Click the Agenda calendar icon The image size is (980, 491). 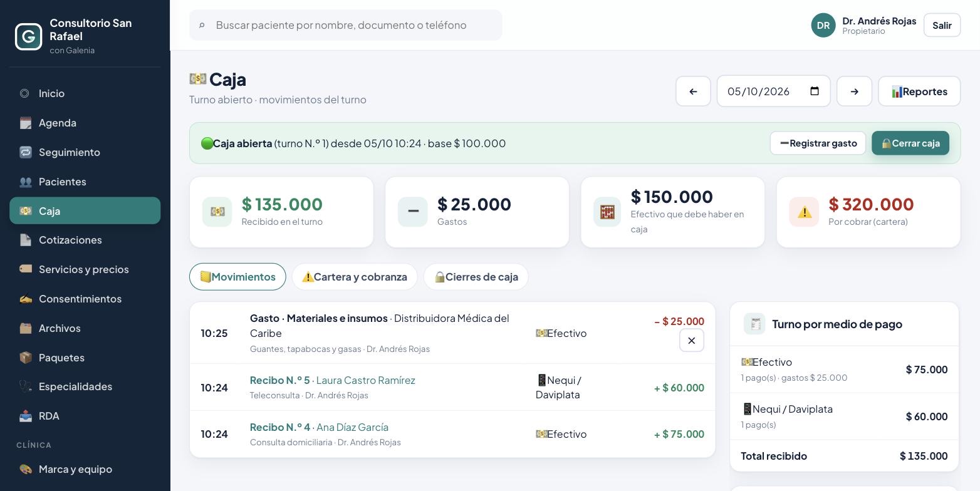click(x=25, y=123)
